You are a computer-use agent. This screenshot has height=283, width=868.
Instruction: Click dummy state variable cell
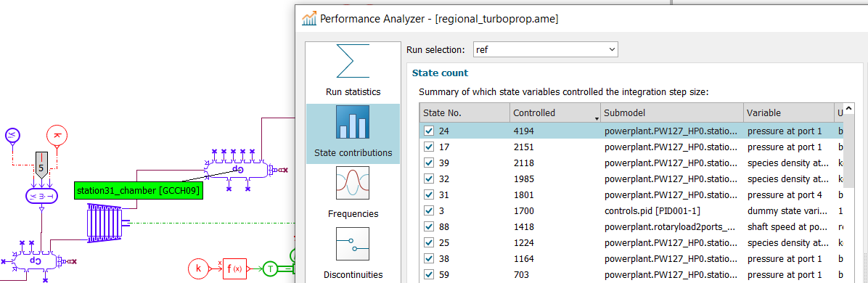787,211
